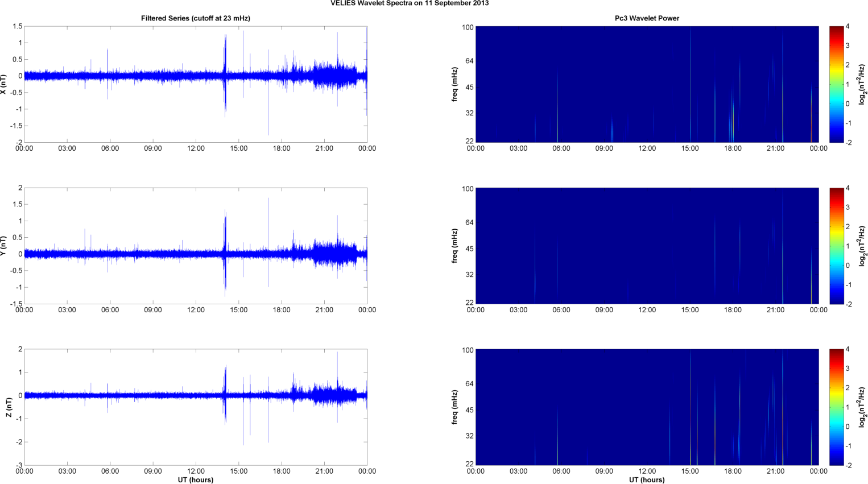Click the -2 value on bottom color bar
The width and height of the screenshot is (868, 484).
848,465
